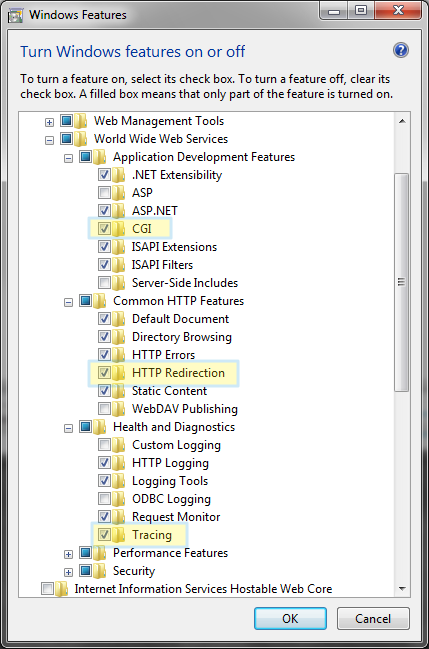Click the Custom Logging folder icon
The width and height of the screenshot is (429, 649).
tap(118, 445)
